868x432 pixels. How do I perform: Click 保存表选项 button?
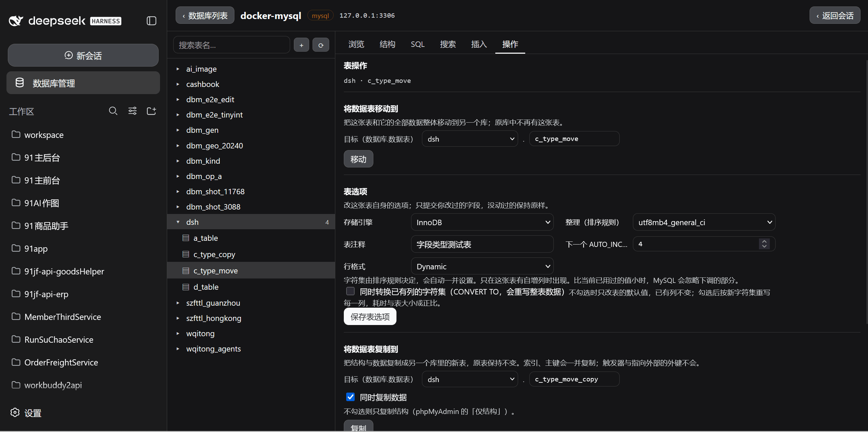pyautogui.click(x=370, y=317)
